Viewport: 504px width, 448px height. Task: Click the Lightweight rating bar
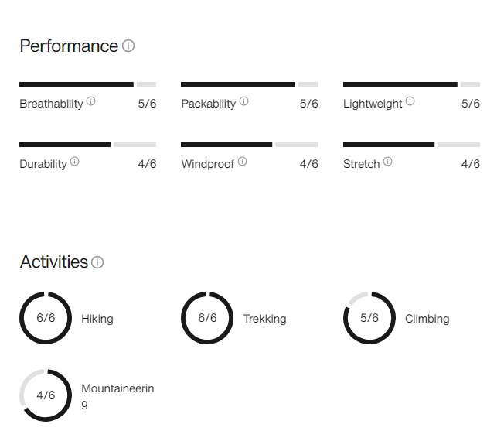412,84
